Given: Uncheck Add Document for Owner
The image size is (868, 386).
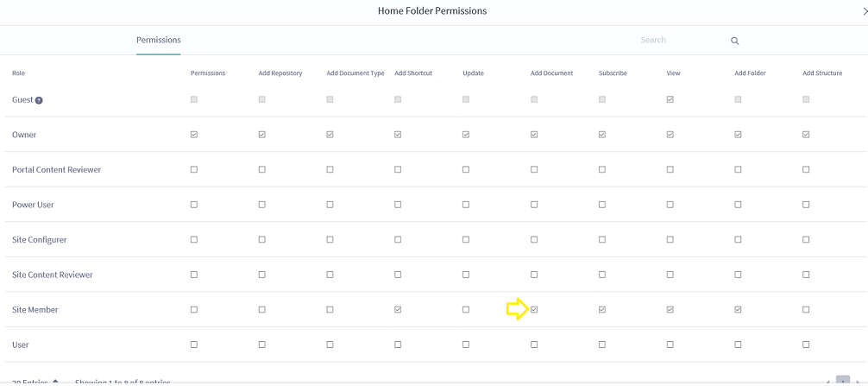Looking at the screenshot, I should (533, 135).
